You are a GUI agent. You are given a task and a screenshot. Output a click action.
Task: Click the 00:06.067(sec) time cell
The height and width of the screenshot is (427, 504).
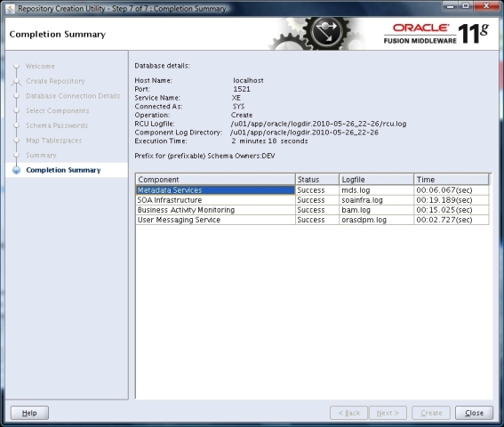coord(452,190)
